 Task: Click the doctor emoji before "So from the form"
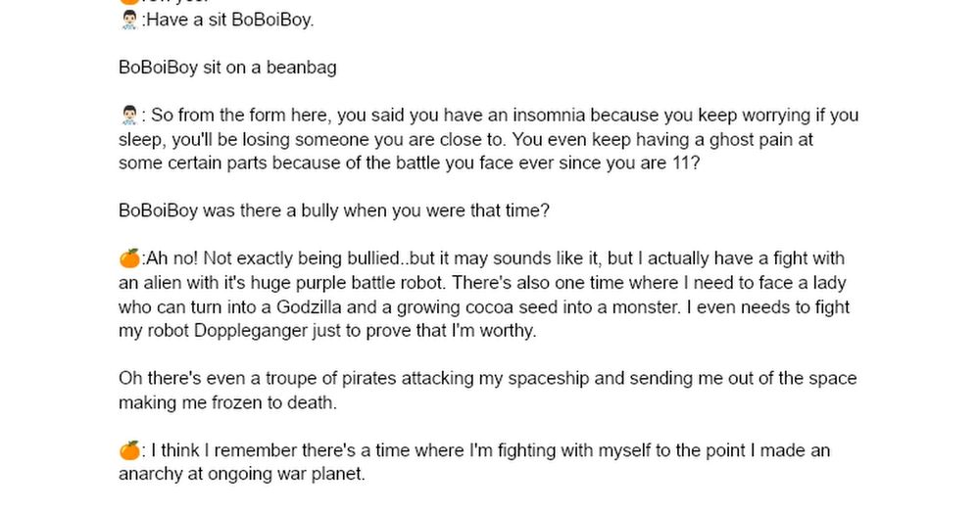click(128, 116)
